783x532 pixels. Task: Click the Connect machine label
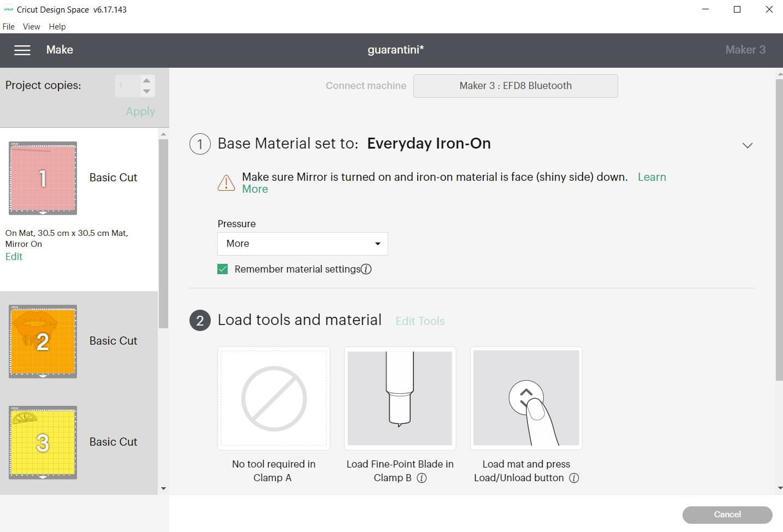[366, 86]
